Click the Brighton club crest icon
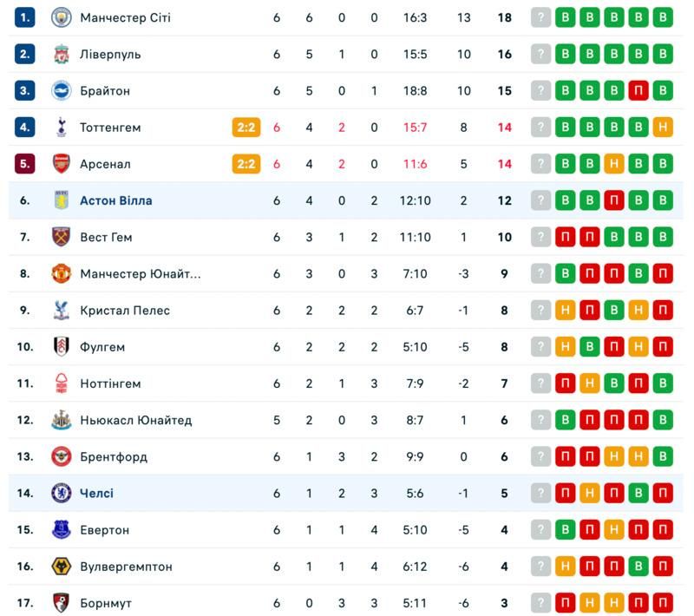The image size is (694, 616). coord(61,90)
